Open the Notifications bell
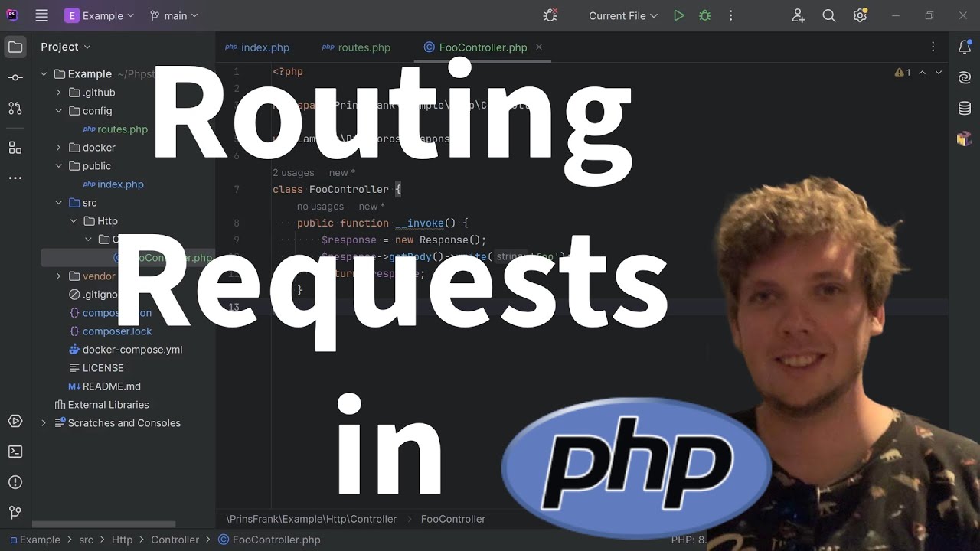The image size is (980, 551). (x=965, y=47)
